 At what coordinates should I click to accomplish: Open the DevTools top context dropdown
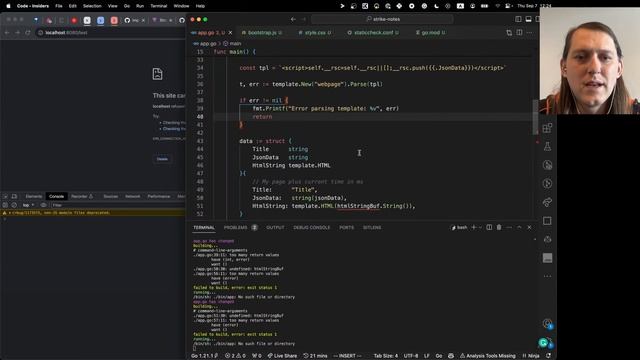tap(28, 205)
